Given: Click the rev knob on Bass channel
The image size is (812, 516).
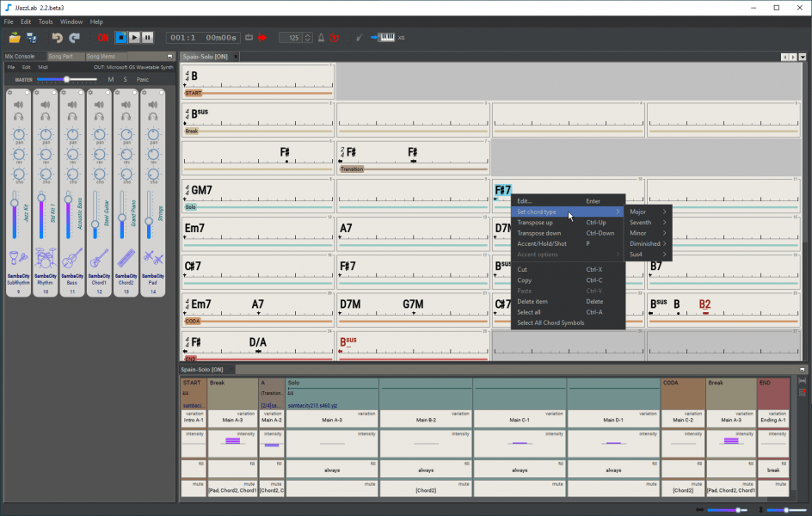Looking at the screenshot, I should (x=72, y=154).
